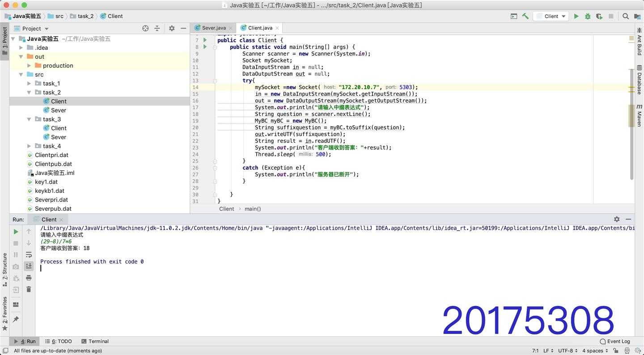
Task: Toggle Scroll to End in Run console
Action: point(29,266)
